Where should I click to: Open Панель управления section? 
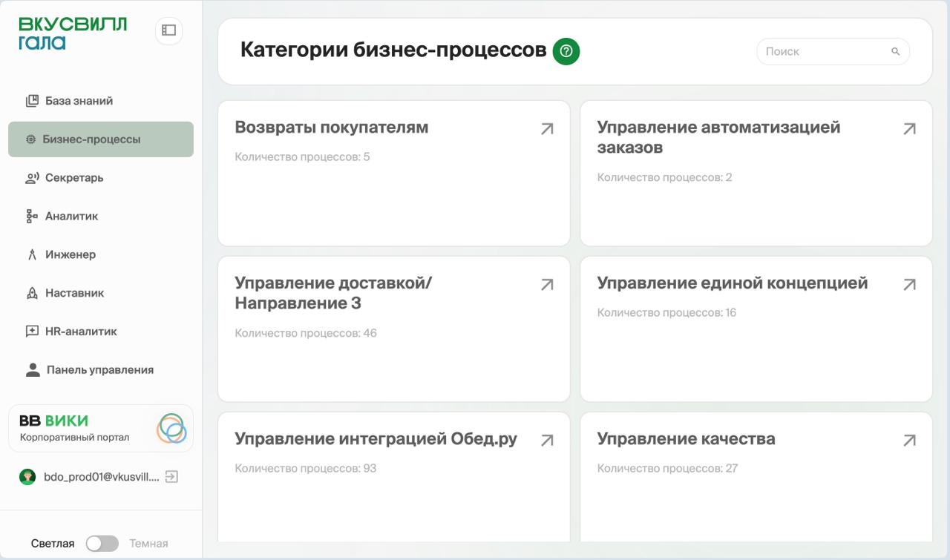click(x=99, y=370)
